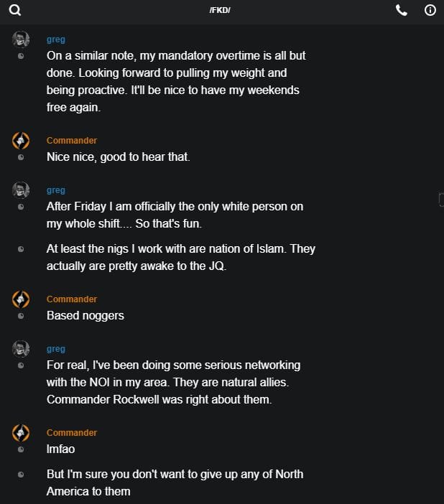This screenshot has width=444, height=504.
Task: Click greg's avatar beside "For real" message
Action: point(21,348)
